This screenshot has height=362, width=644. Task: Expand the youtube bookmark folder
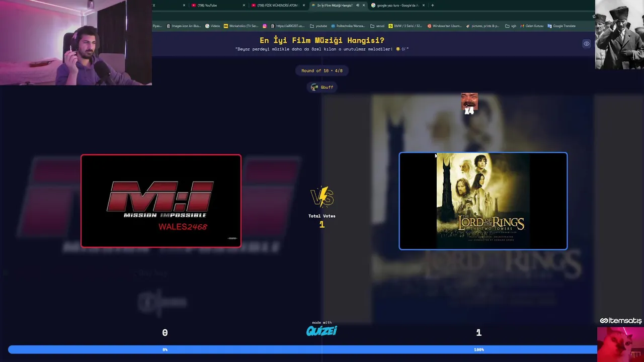[x=318, y=26]
